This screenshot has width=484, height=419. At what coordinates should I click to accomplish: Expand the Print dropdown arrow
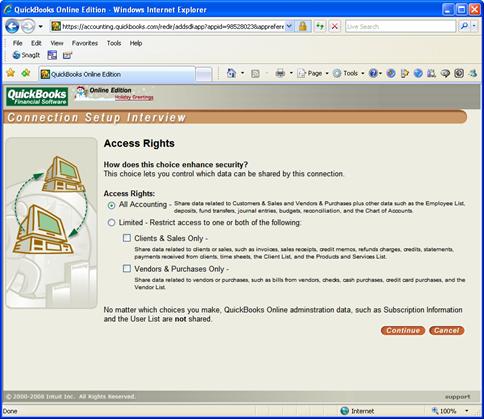291,73
